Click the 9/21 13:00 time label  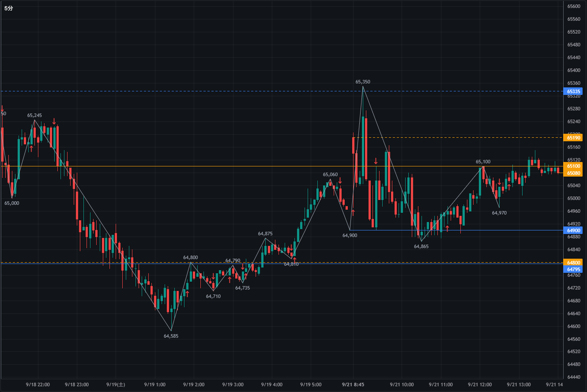519,384
